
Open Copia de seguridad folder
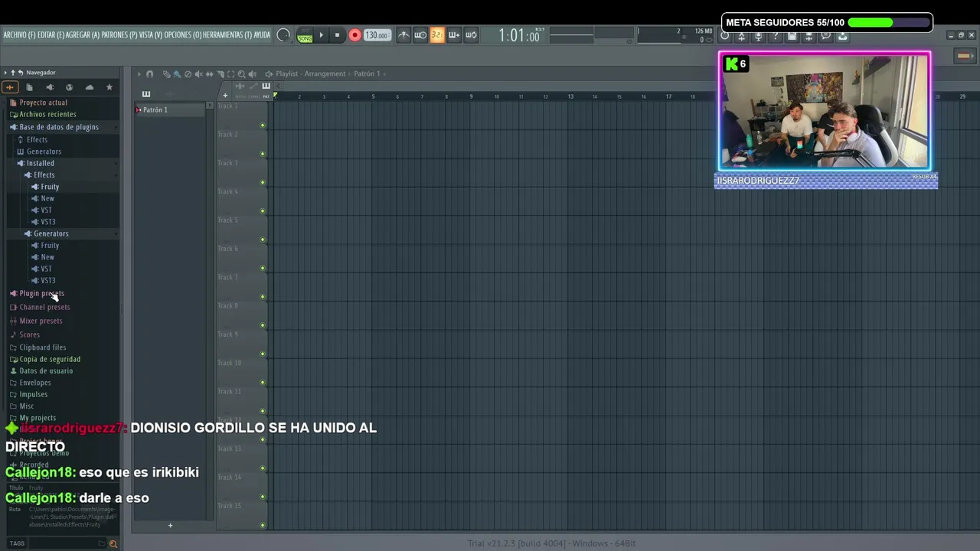[x=50, y=359]
